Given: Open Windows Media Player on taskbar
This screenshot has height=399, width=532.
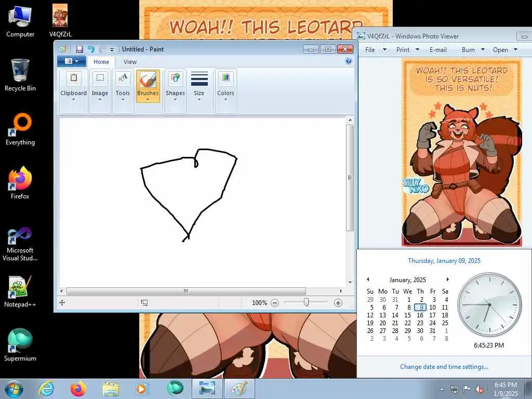Looking at the screenshot, I should pos(141,389).
